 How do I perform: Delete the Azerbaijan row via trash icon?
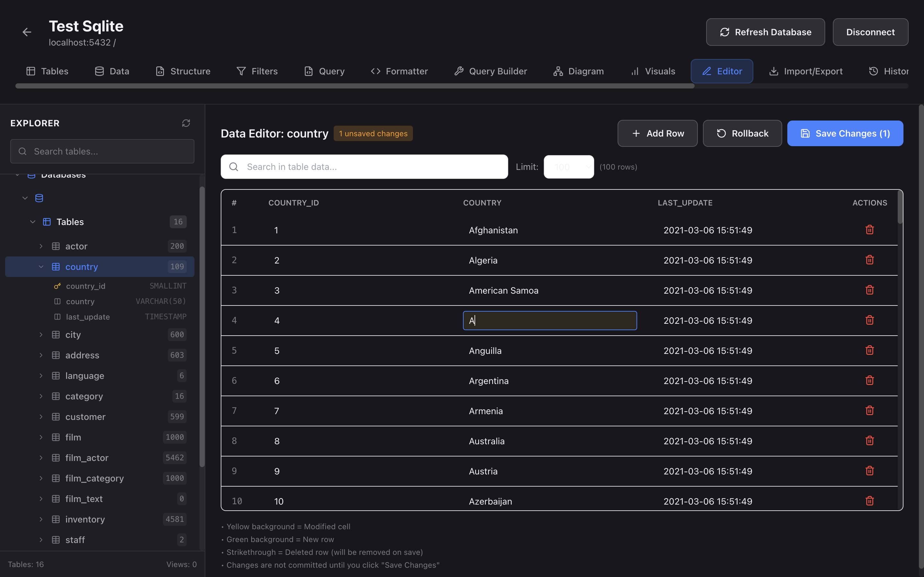[x=869, y=501]
